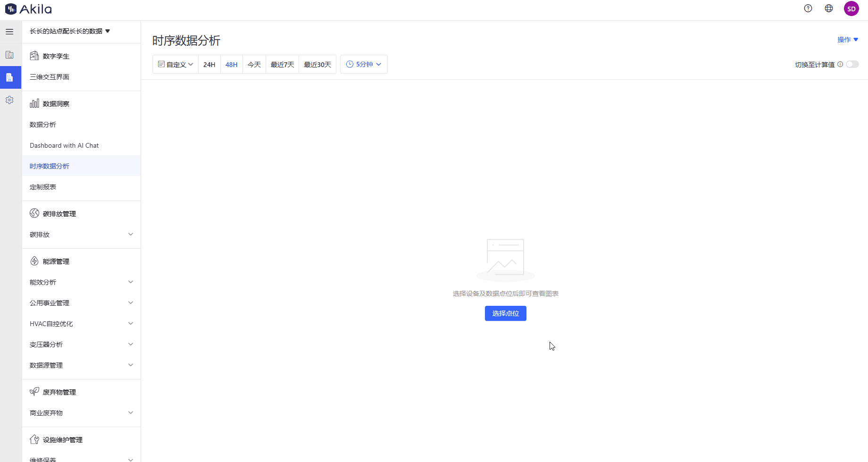The width and height of the screenshot is (868, 462).
Task: Click the 数据洞察 section heading
Action: [x=56, y=104]
